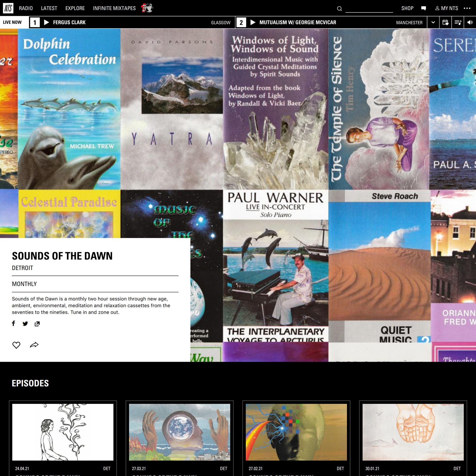The height and width of the screenshot is (476, 476).
Task: Play channel 2 live stream
Action: 253,22
